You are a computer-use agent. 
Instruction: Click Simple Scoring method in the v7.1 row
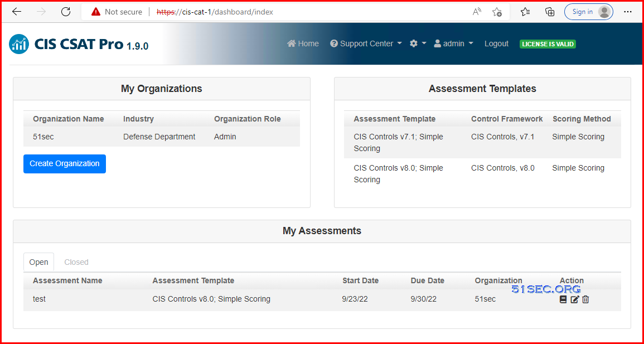578,137
